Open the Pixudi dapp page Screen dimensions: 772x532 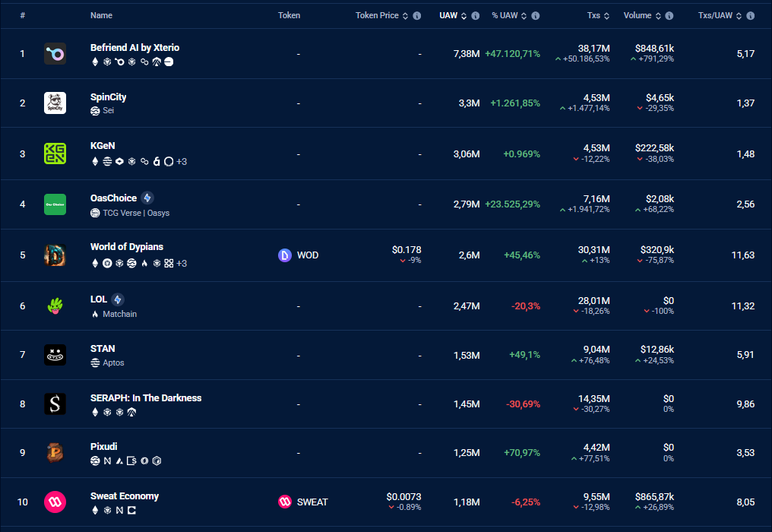[x=103, y=447]
